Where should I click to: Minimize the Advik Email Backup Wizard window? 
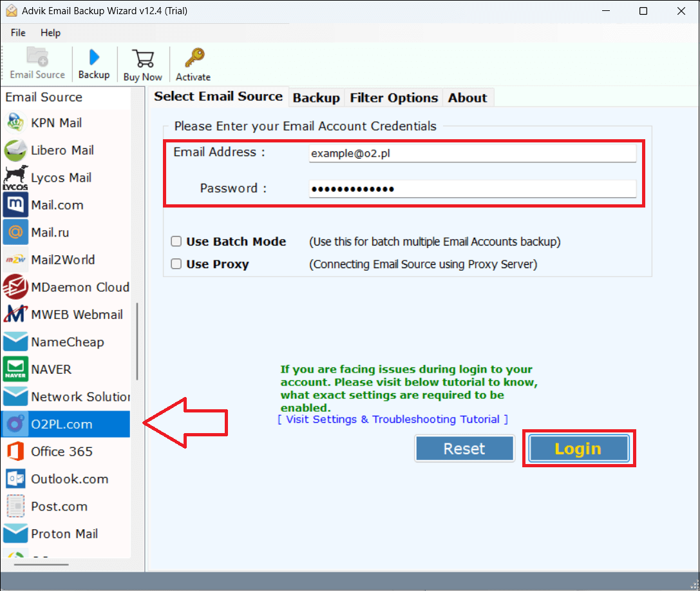(x=606, y=11)
